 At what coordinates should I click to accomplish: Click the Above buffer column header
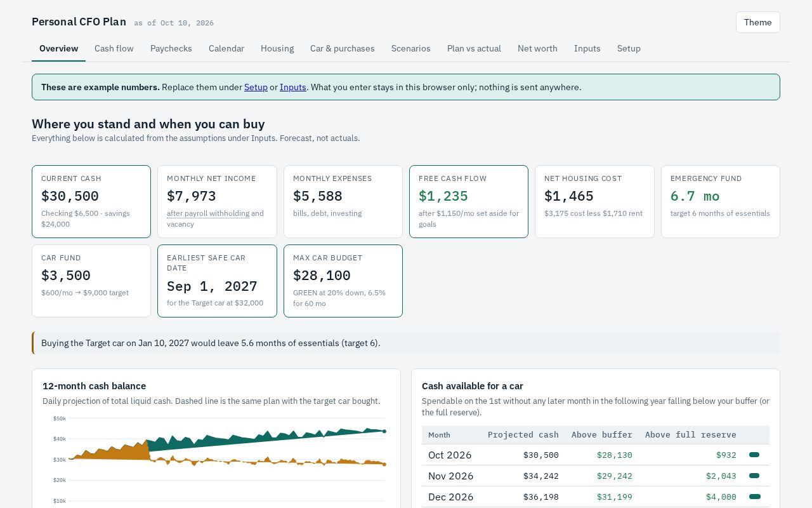click(x=602, y=435)
